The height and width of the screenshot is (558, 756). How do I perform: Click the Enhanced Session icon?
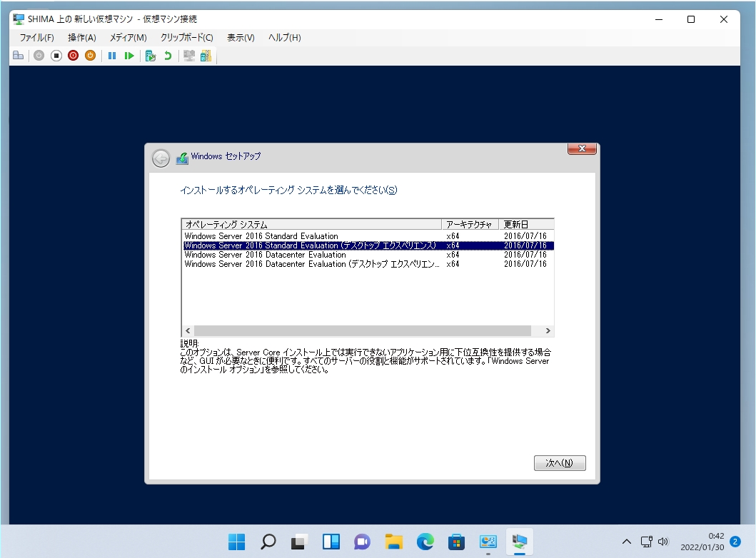[189, 56]
